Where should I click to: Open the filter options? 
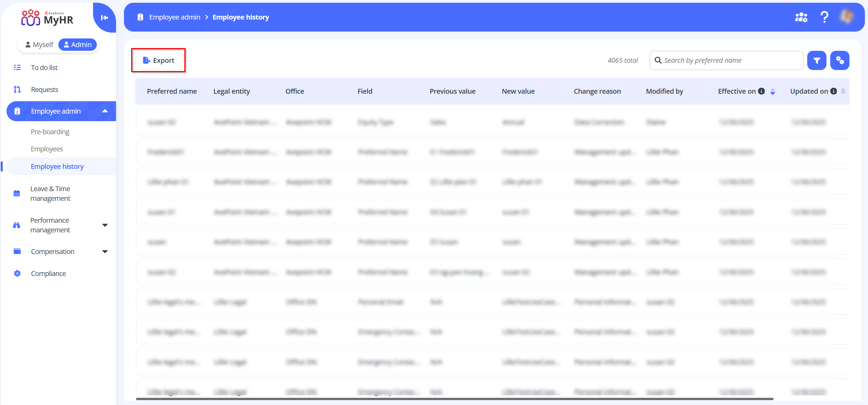(x=816, y=60)
